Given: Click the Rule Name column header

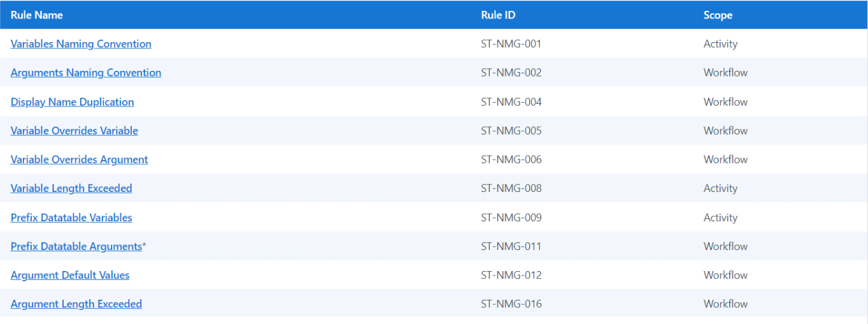Looking at the screenshot, I should coord(37,15).
